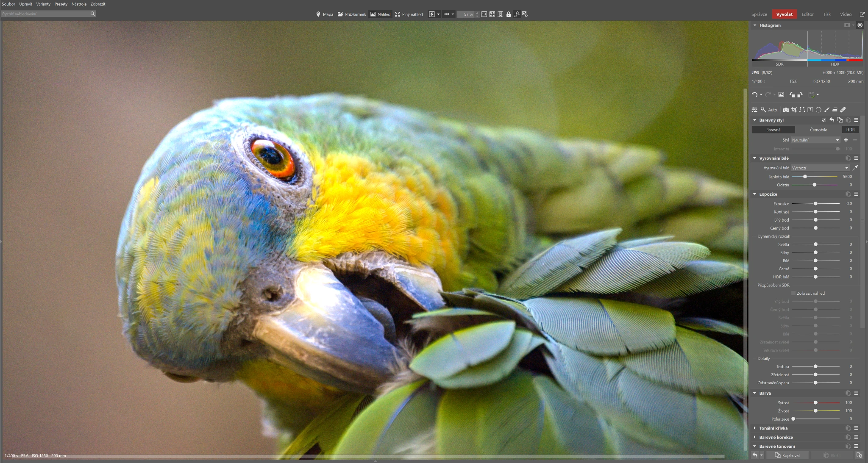The width and height of the screenshot is (868, 463).
Task: Select the radial filter circle tool
Action: (x=818, y=110)
